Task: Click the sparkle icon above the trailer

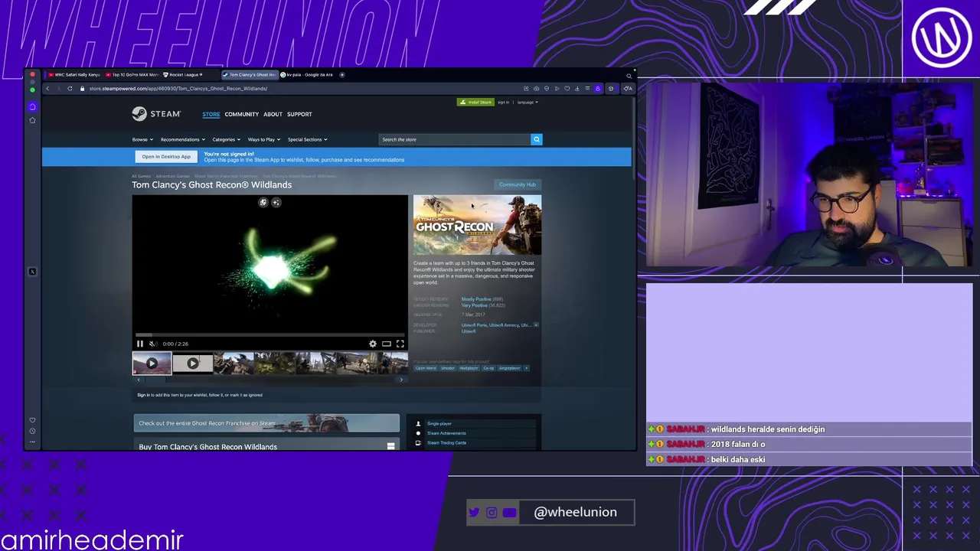Action: pos(276,202)
